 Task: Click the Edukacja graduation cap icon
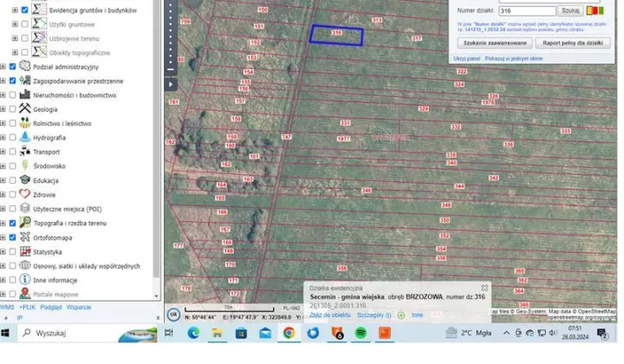pyautogui.click(x=24, y=180)
